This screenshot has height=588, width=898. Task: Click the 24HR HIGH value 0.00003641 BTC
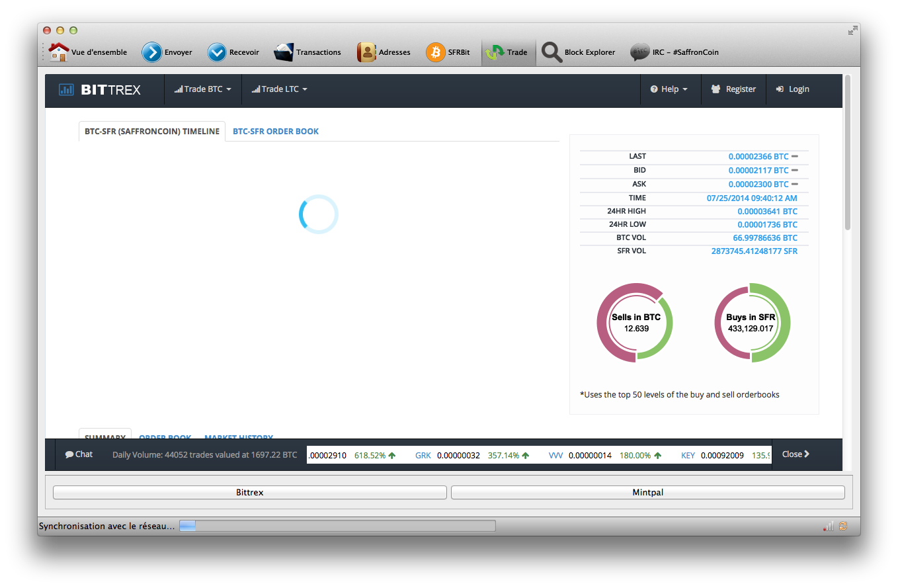click(x=768, y=212)
